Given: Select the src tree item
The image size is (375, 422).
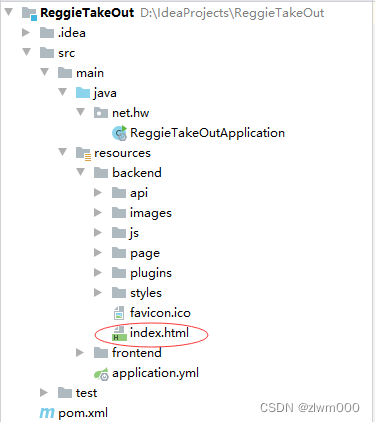Looking at the screenshot, I should click(67, 53).
